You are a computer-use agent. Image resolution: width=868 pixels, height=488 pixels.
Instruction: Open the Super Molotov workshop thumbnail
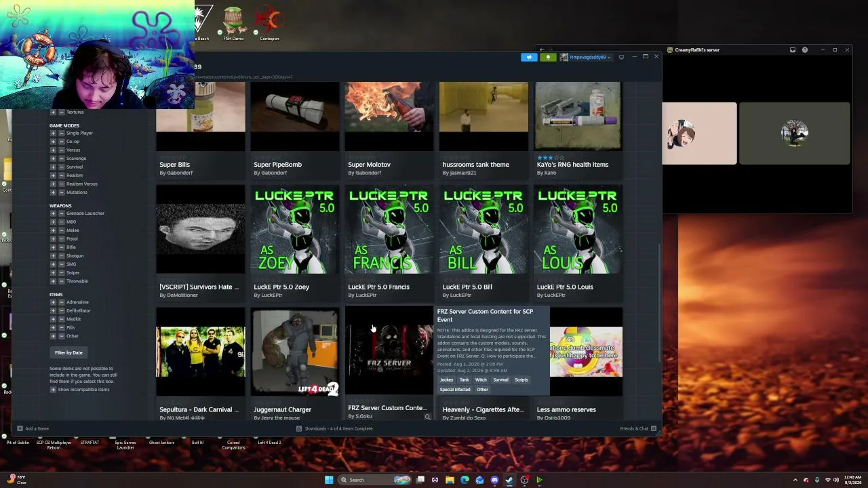pos(389,116)
